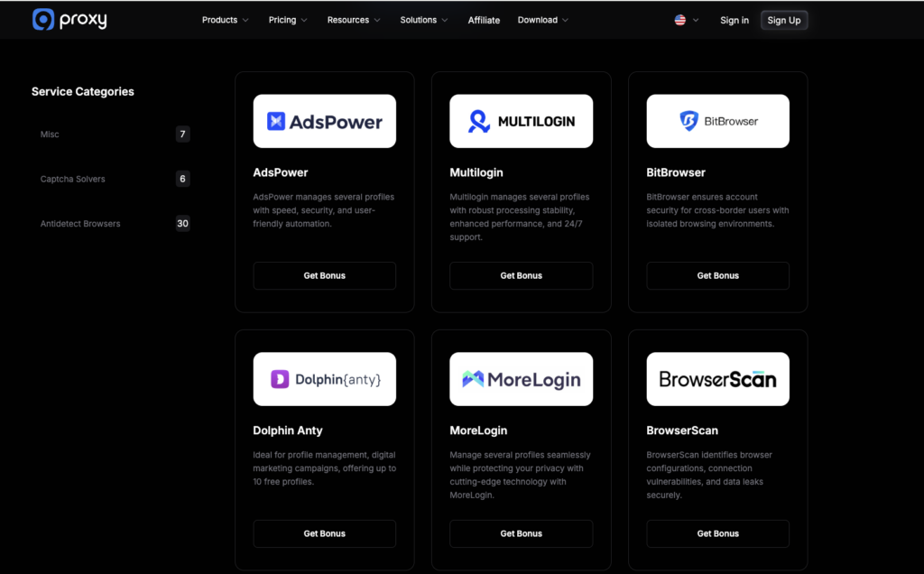This screenshot has height=574, width=924.
Task: Get Bonus for AdsPower
Action: (325, 276)
